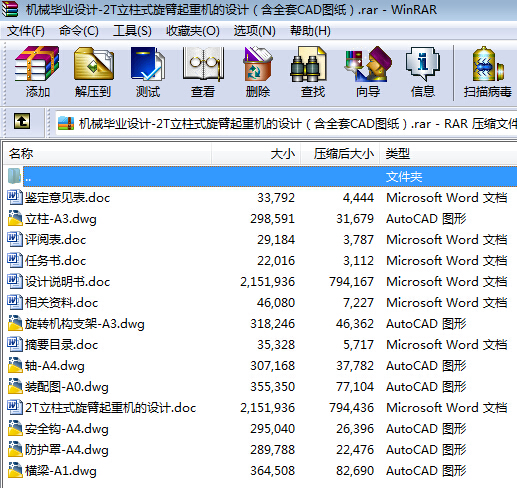Click Word icon of 设计说明书.doc
517x488 pixels.
pyautogui.click(x=15, y=281)
